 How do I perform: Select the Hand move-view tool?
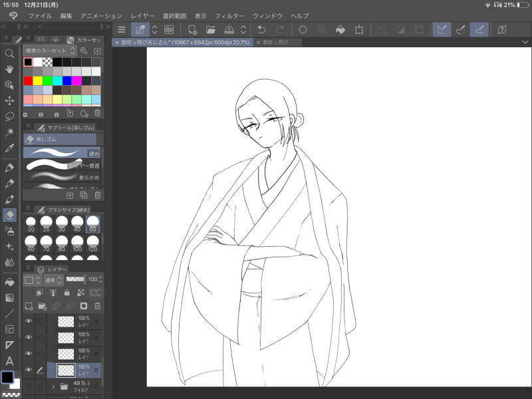[x=9, y=69]
